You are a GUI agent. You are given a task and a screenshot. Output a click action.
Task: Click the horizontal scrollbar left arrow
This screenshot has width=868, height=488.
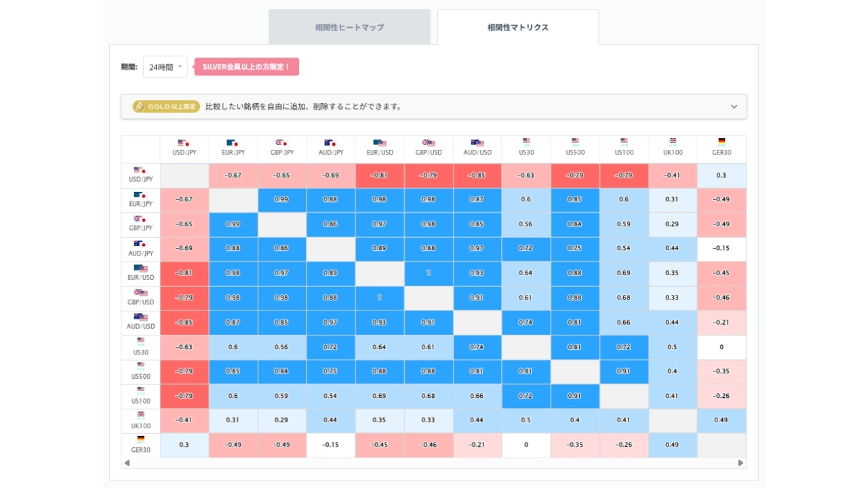pos(127,463)
